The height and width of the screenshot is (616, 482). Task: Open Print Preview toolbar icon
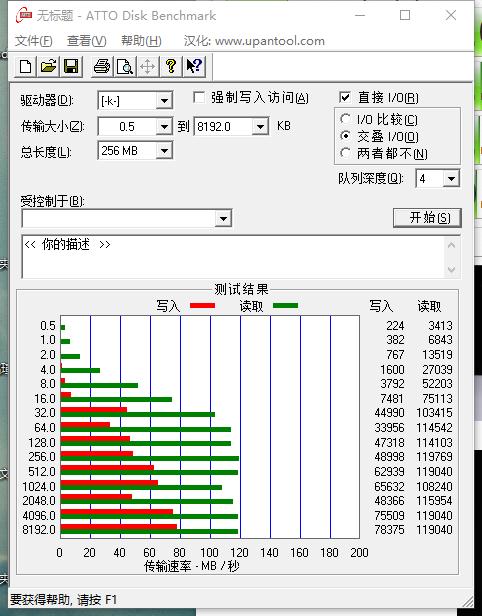[125, 66]
